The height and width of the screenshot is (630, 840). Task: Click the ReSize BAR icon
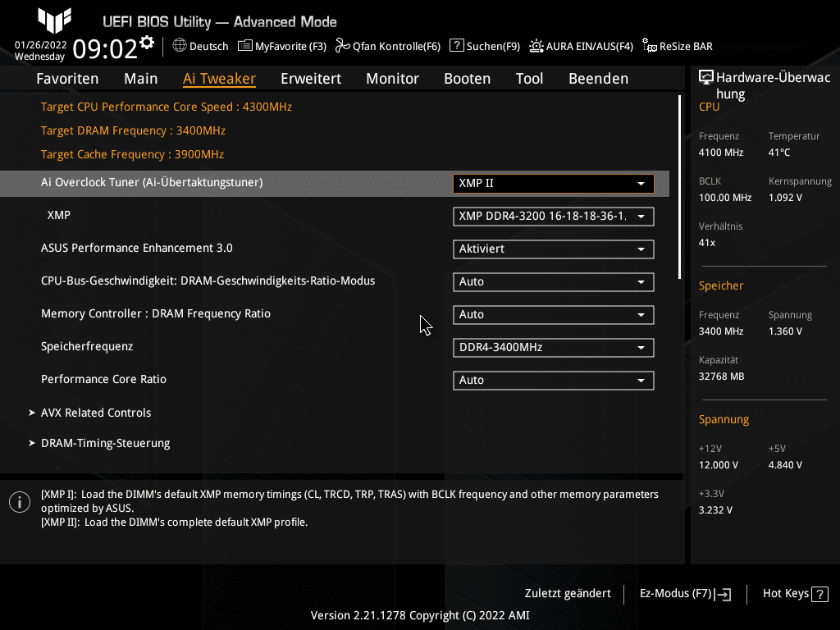(650, 46)
